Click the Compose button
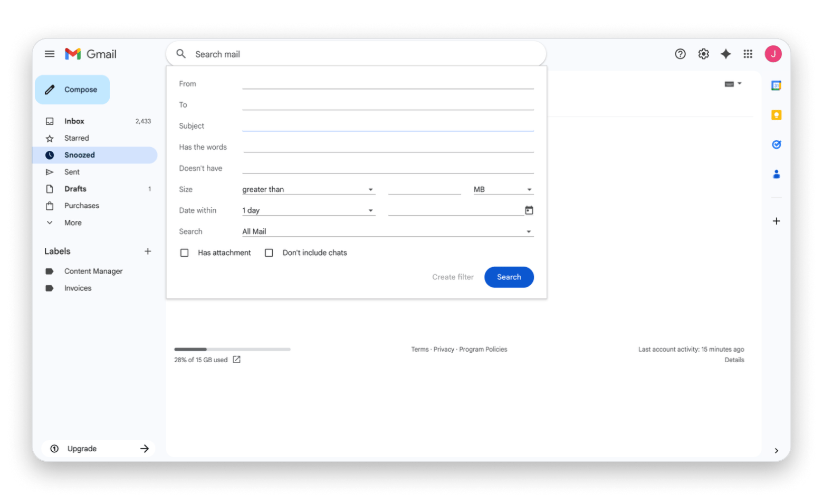The width and height of the screenshot is (823, 504). tap(73, 90)
